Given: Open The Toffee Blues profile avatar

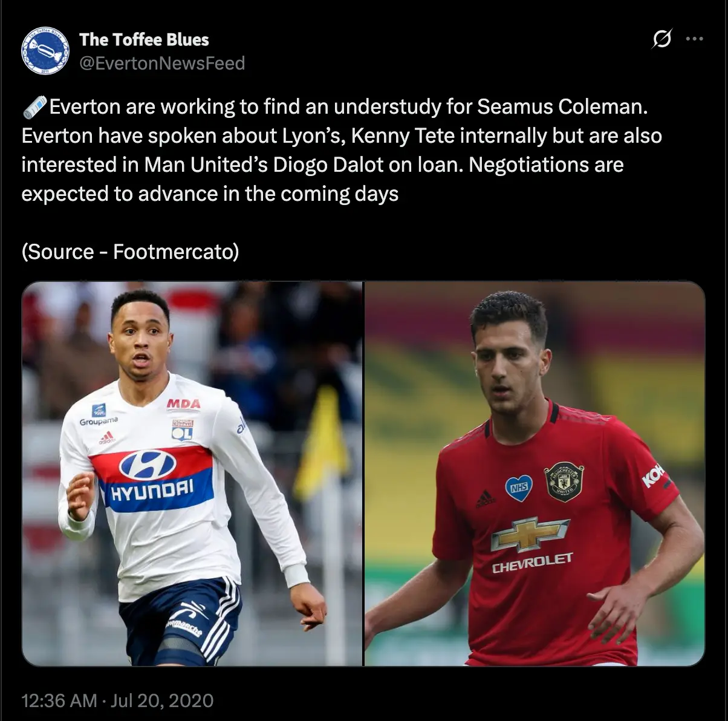Looking at the screenshot, I should [x=45, y=51].
